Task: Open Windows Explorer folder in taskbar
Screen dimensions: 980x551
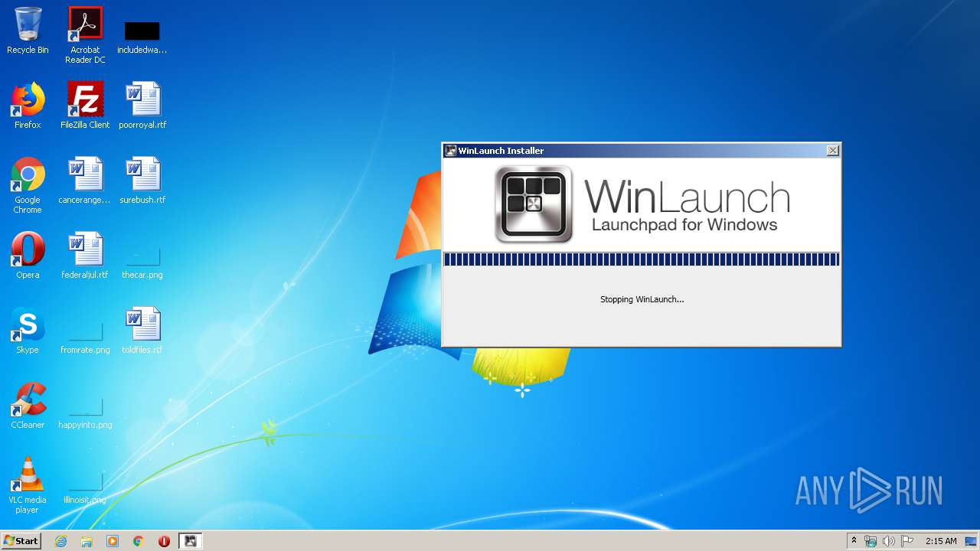Action: 87,541
